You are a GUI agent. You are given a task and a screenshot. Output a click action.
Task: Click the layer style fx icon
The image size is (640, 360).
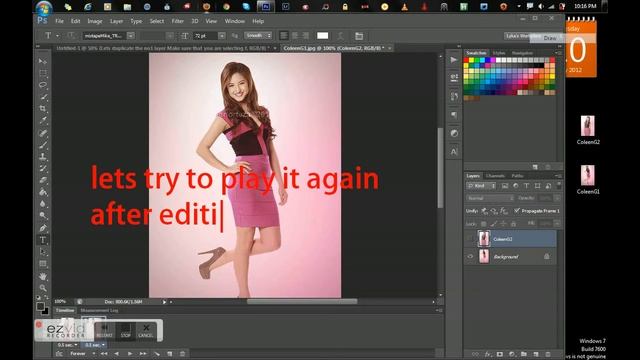tap(488, 354)
